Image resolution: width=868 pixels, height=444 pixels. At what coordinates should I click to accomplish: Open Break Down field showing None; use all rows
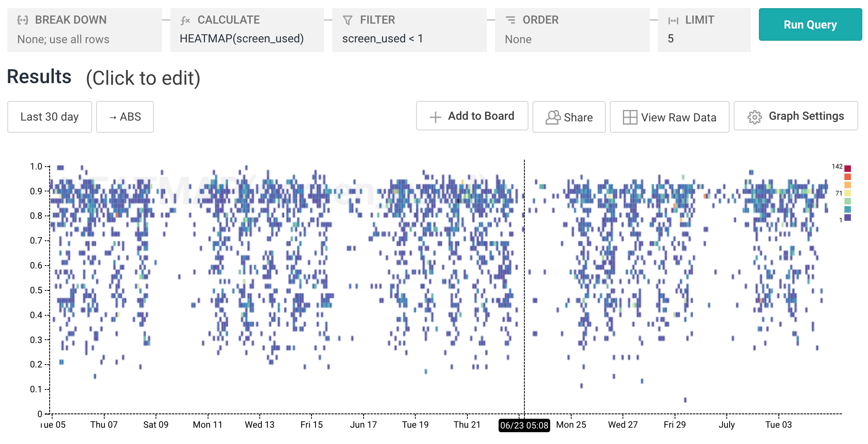click(63, 40)
